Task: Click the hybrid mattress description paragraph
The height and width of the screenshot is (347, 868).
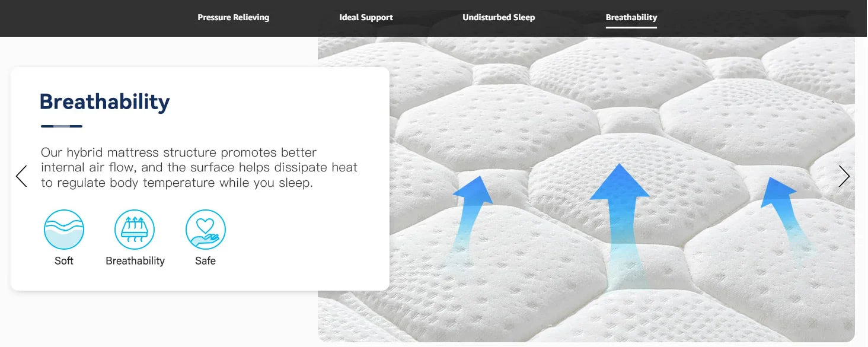Action: coord(199,168)
